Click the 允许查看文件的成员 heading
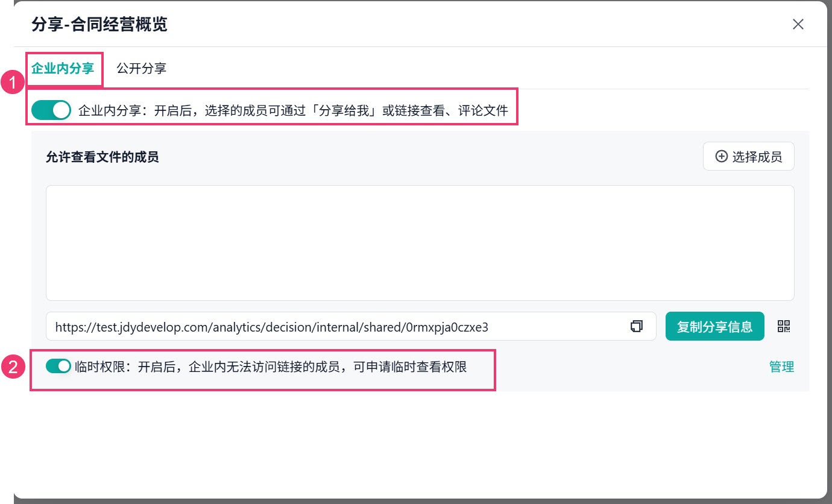The width and height of the screenshot is (832, 504). (102, 157)
